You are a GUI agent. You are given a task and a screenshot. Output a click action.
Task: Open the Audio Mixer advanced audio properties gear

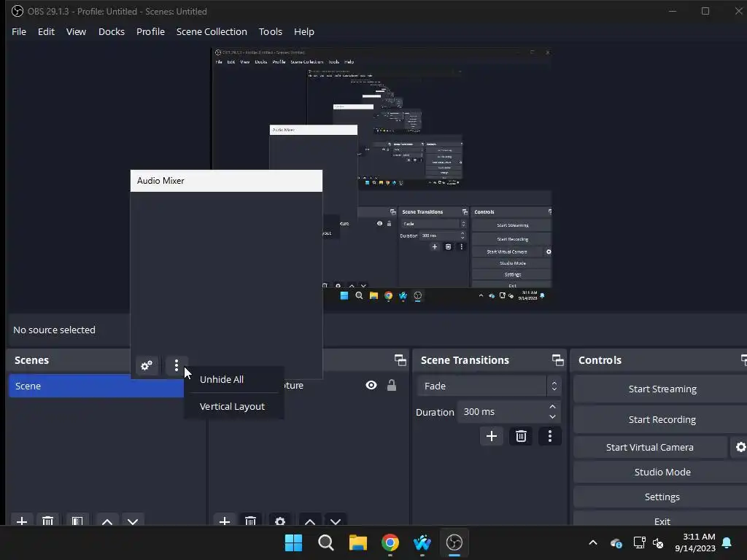tap(147, 365)
